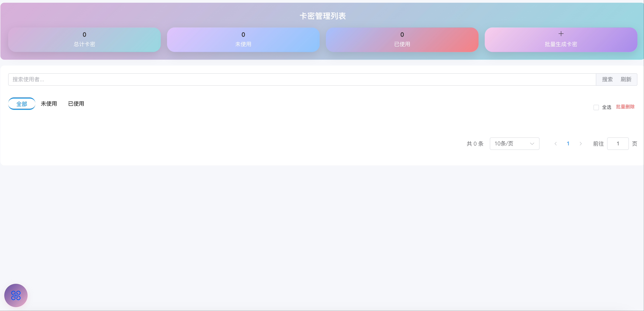Select page number 1 in pagination
Viewport: 644px width, 311px height.
[568, 144]
